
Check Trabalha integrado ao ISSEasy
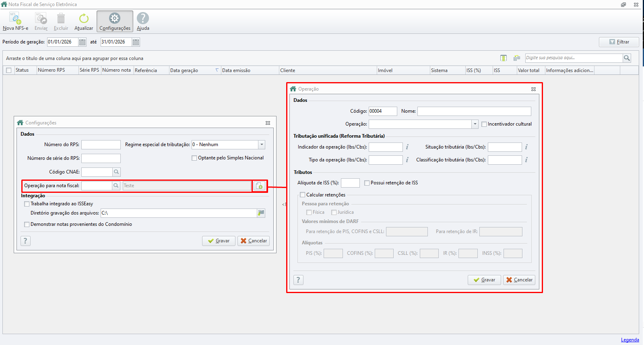tap(27, 204)
